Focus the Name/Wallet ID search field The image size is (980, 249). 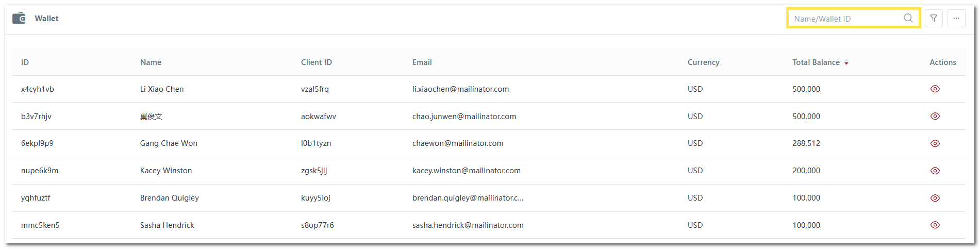point(845,19)
